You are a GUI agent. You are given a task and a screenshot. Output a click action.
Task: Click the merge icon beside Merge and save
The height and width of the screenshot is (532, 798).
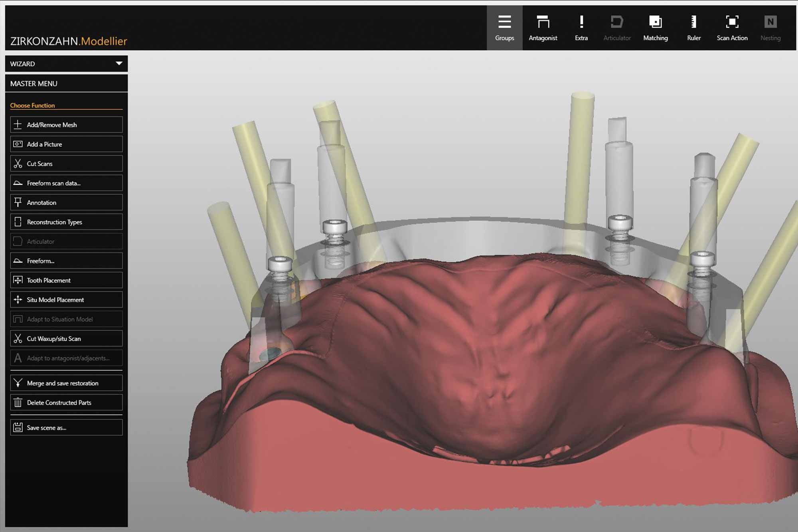[x=18, y=383]
